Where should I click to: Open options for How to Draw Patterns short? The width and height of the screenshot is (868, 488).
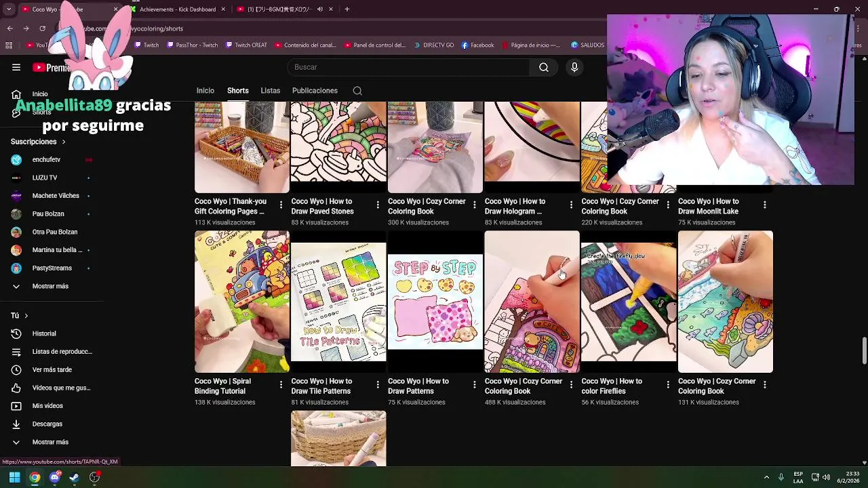click(475, 384)
